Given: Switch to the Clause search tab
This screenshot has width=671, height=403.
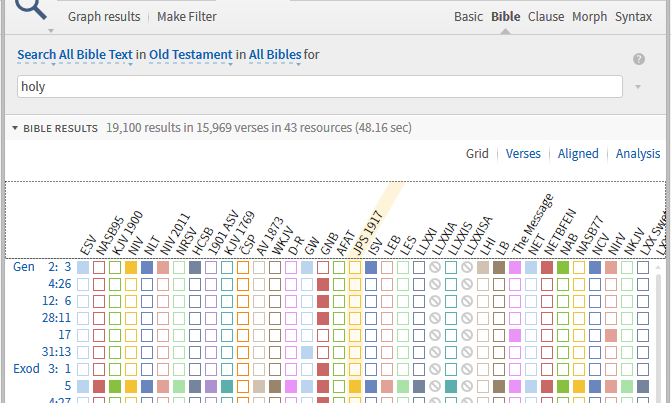Looking at the screenshot, I should coord(546,17).
